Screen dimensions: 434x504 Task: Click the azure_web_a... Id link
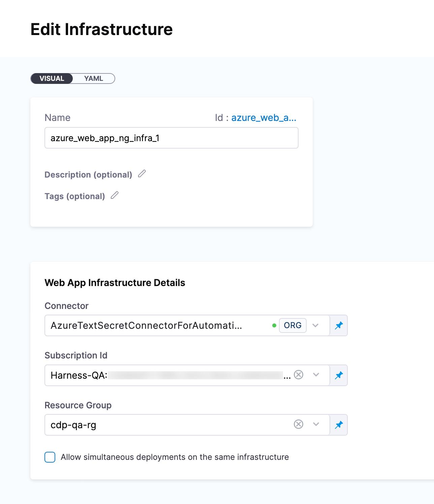(263, 118)
